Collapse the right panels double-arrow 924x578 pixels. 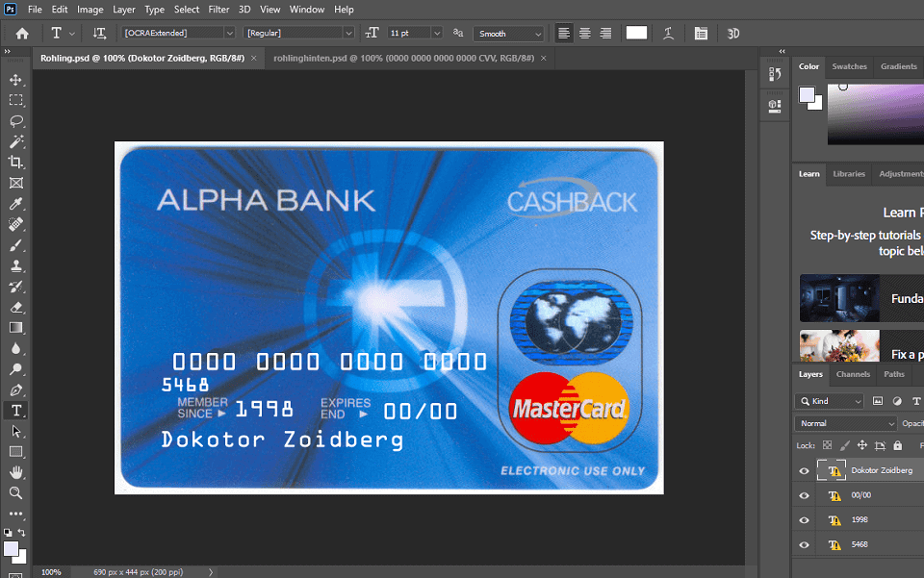(782, 51)
